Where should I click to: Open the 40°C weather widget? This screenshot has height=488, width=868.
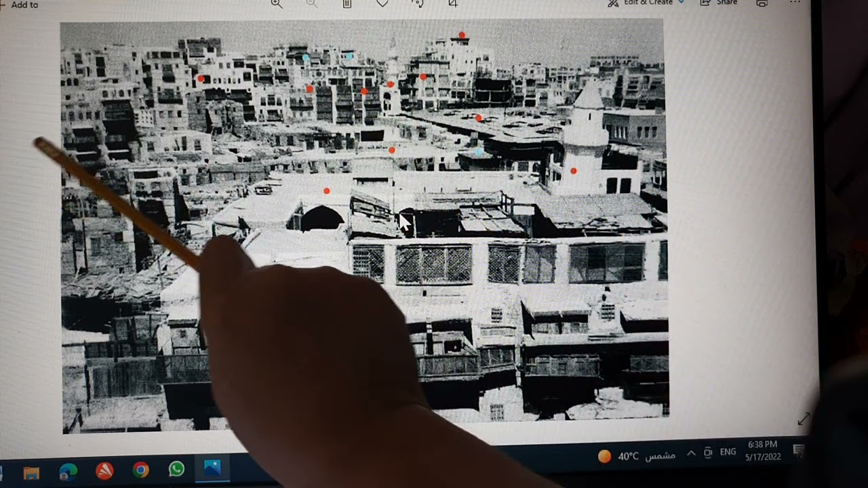(x=636, y=456)
